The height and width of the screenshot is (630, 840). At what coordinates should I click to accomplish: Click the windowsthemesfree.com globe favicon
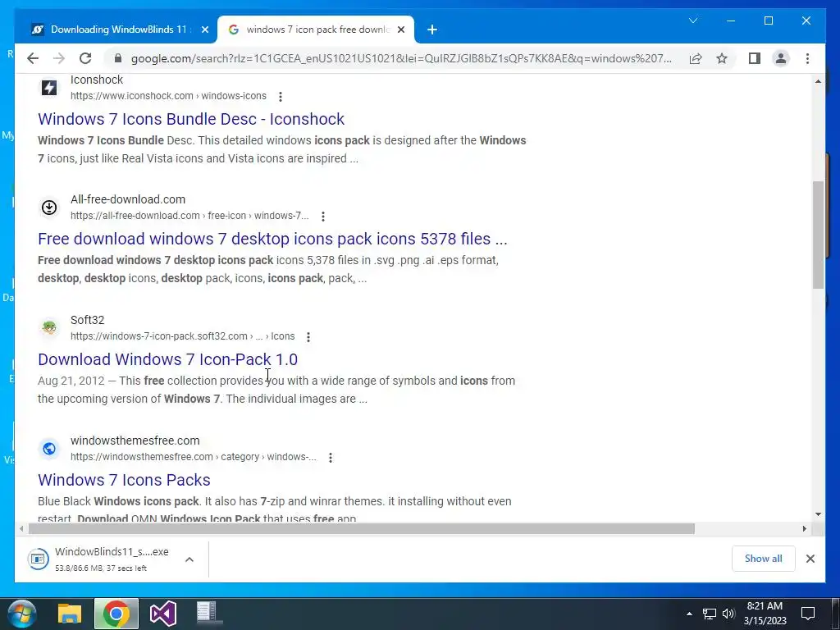(49, 449)
